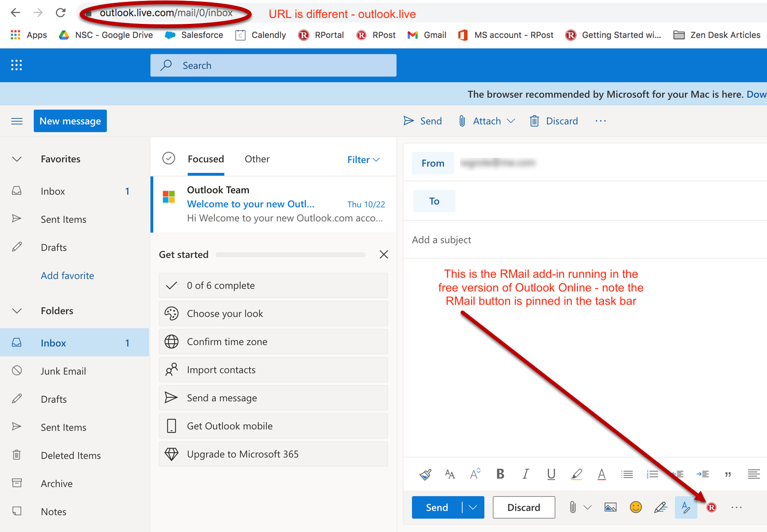This screenshot has width=767, height=532.
Task: Open the Archive folder
Action: click(x=74, y=483)
